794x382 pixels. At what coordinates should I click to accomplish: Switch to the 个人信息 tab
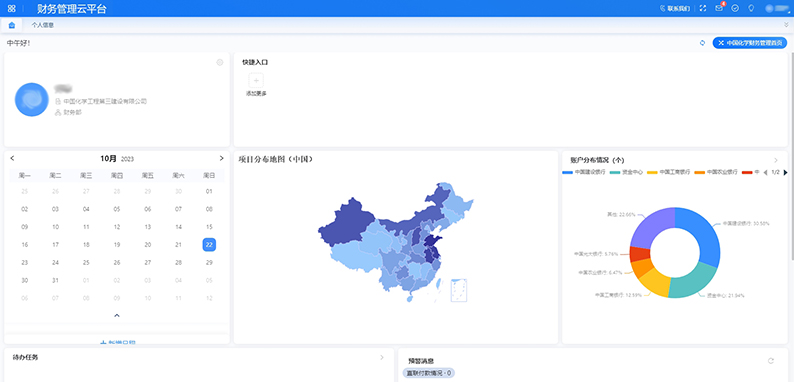[x=43, y=25]
